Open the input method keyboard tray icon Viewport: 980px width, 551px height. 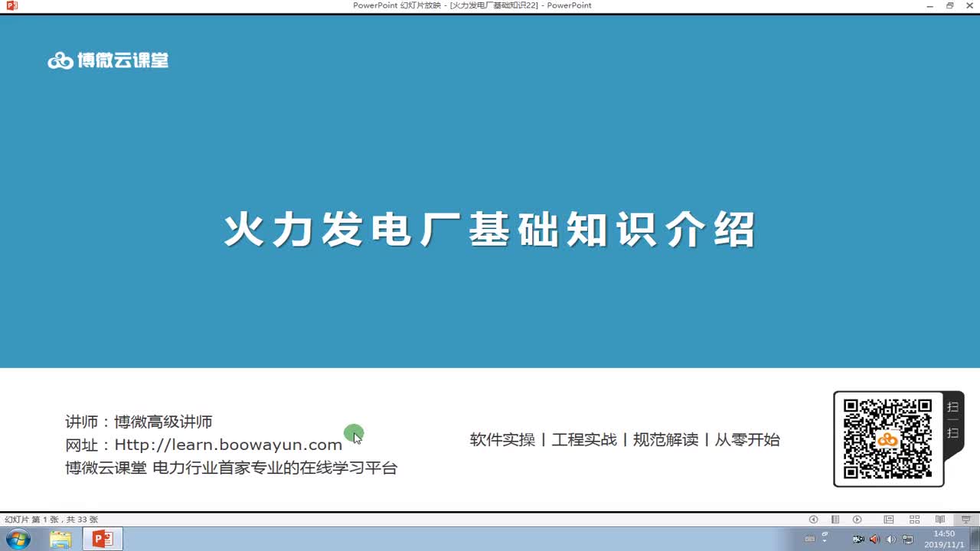pyautogui.click(x=810, y=539)
